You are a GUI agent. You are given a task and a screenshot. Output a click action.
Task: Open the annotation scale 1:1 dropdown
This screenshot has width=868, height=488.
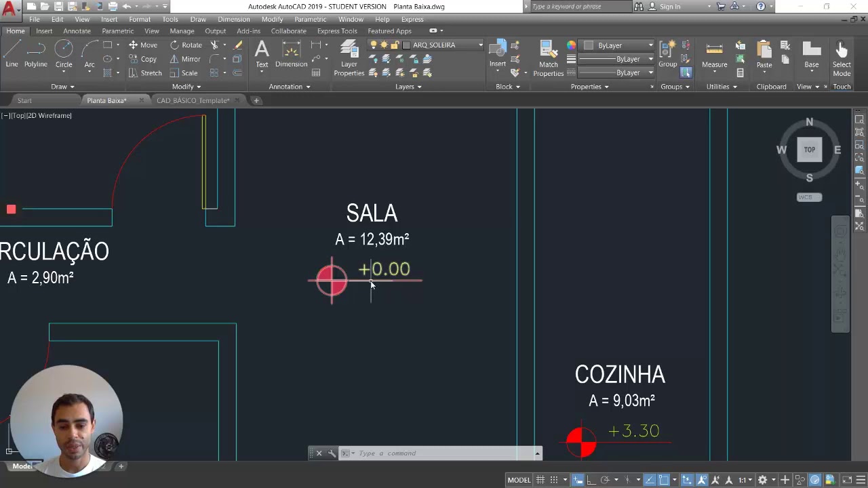tap(745, 480)
